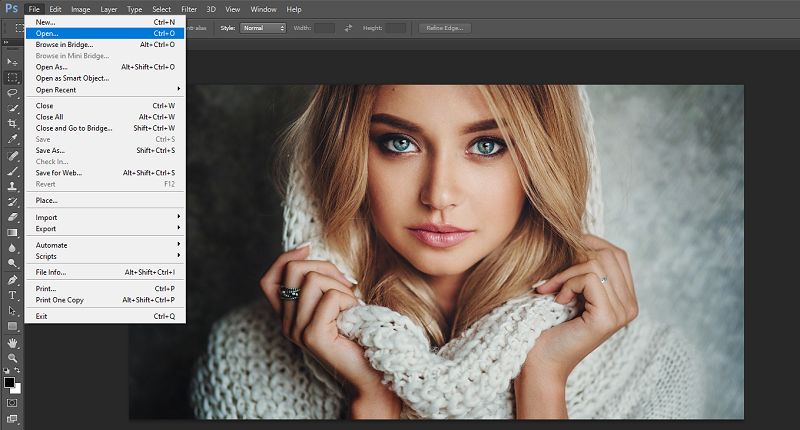The height and width of the screenshot is (430, 800).
Task: Click the Height input field
Action: [x=396, y=28]
